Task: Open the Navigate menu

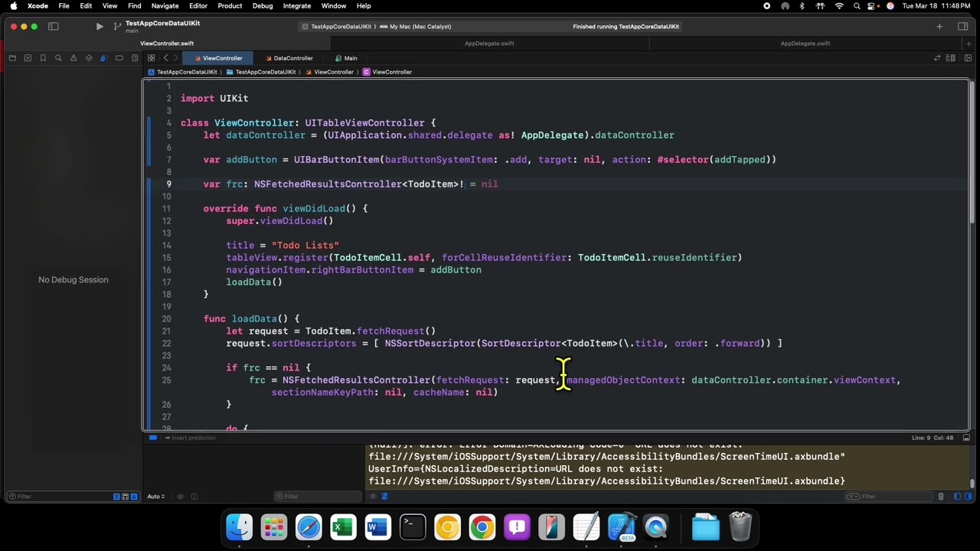Action: pyautogui.click(x=165, y=6)
